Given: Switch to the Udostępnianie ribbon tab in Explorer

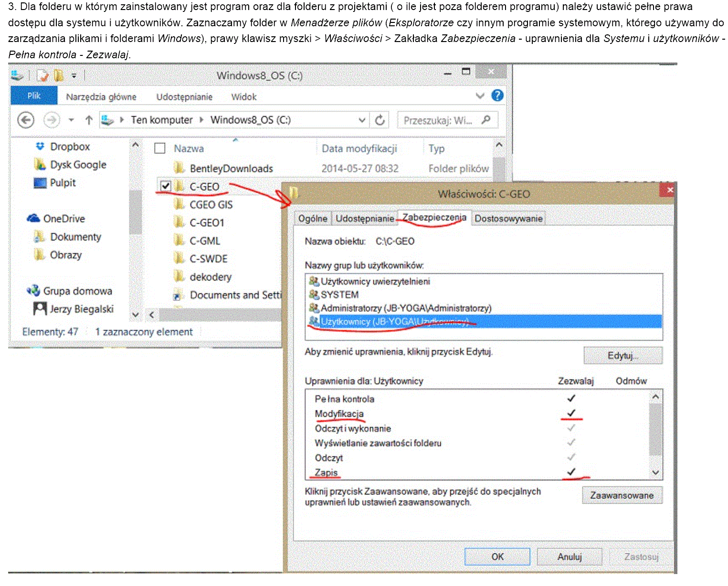Looking at the screenshot, I should pyautogui.click(x=184, y=97).
